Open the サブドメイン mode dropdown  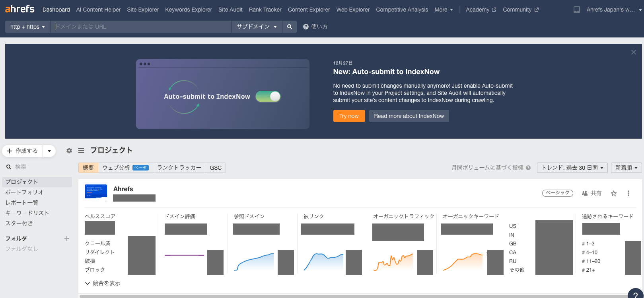pyautogui.click(x=257, y=27)
